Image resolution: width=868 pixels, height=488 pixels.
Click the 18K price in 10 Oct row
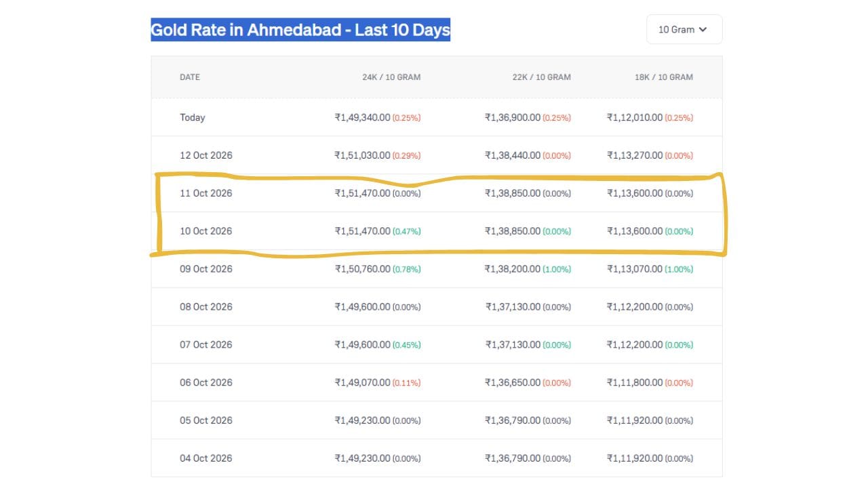click(635, 231)
